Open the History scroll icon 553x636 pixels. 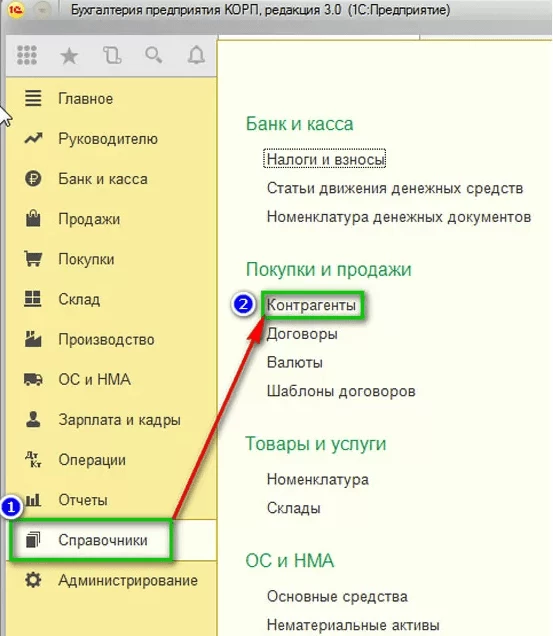tap(112, 55)
